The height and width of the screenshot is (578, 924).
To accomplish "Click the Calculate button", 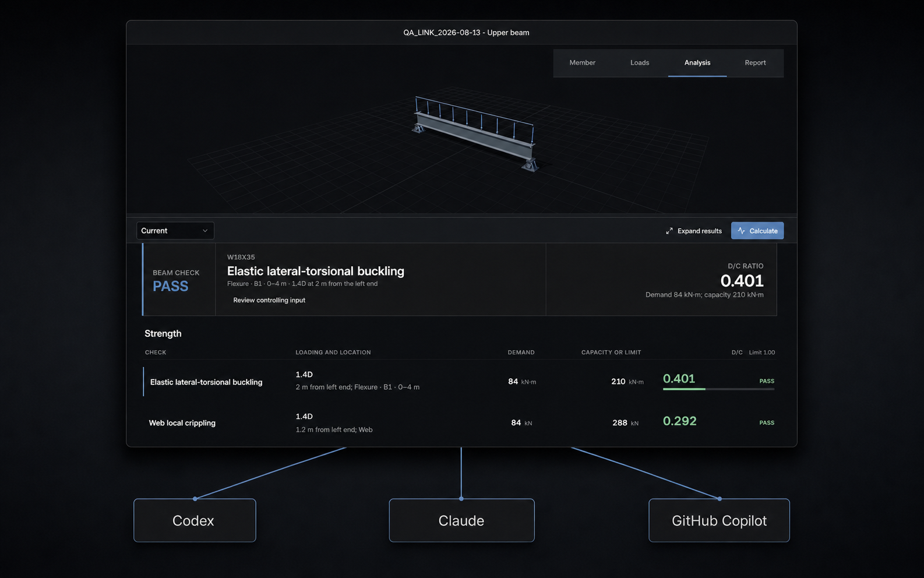I will click(x=757, y=231).
